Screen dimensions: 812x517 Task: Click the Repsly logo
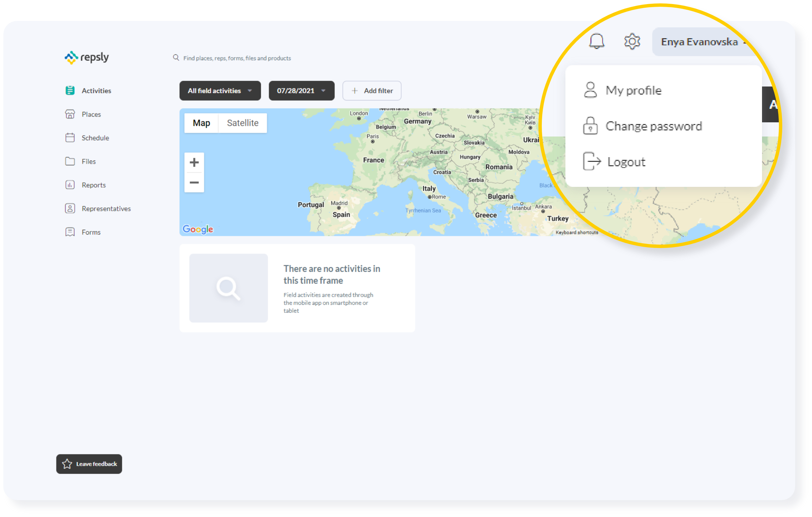87,57
